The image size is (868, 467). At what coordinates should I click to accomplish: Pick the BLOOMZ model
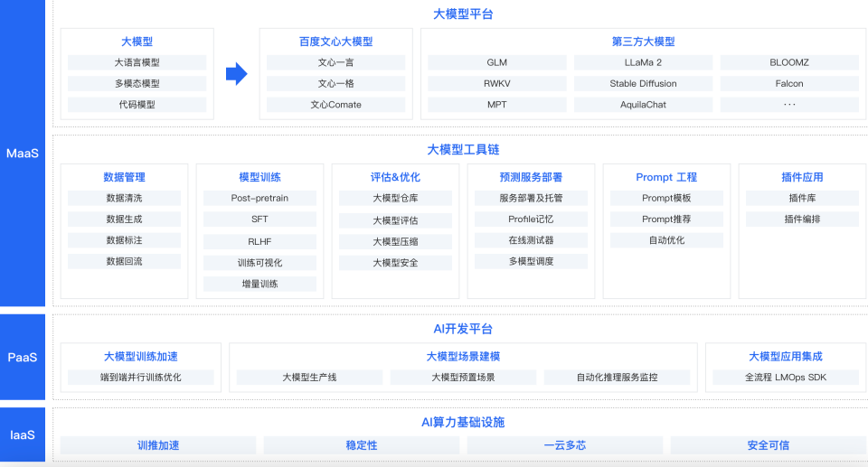(789, 62)
